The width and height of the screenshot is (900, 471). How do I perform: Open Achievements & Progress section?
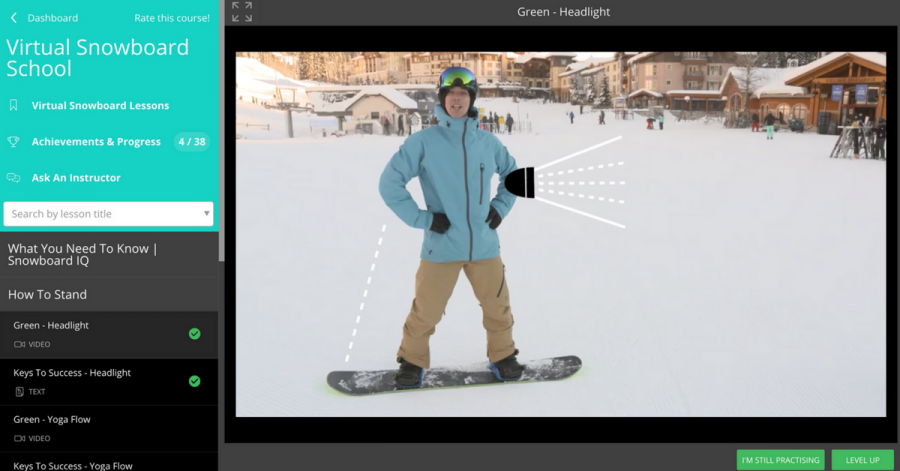[x=96, y=142]
